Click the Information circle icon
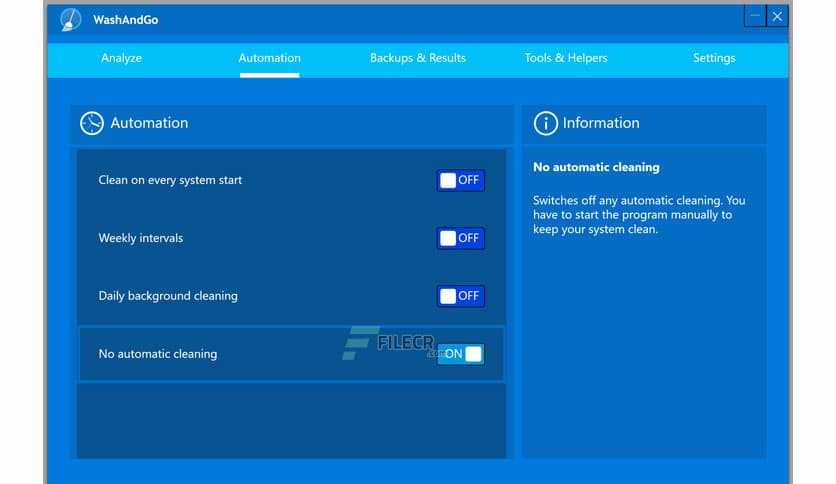 (x=545, y=123)
